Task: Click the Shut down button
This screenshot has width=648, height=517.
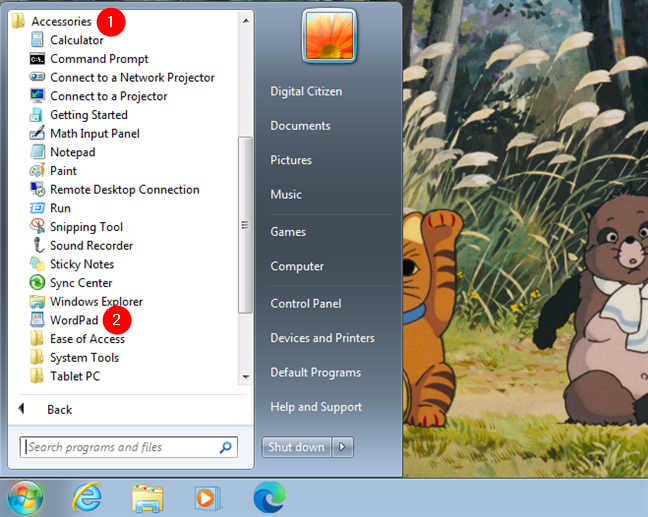Action: 296,447
